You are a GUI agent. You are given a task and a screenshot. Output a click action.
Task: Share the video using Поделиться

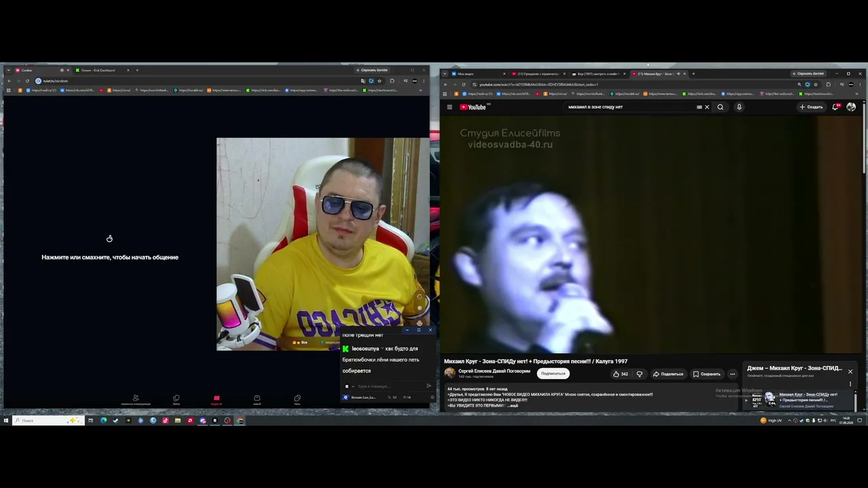click(668, 374)
